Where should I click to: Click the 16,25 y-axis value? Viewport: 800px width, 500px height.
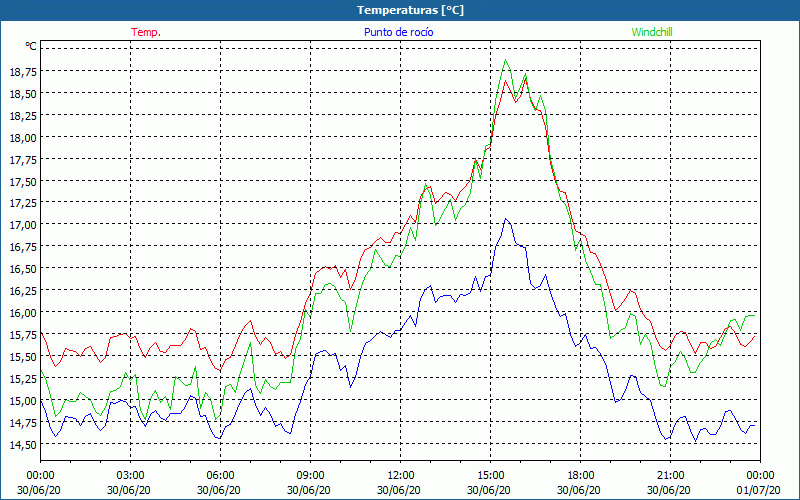23,290
